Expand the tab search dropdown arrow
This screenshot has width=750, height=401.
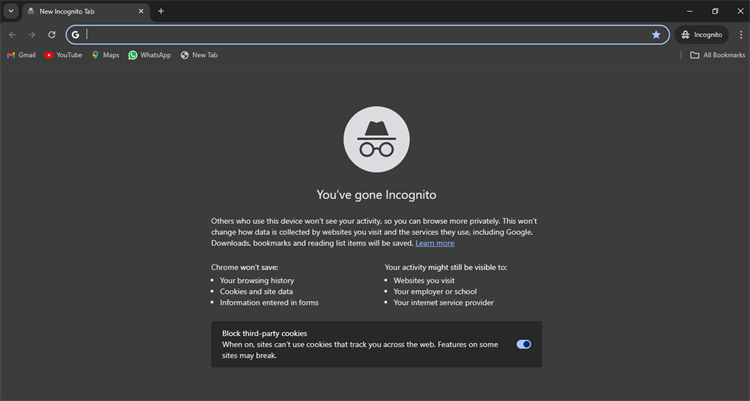[x=10, y=11]
